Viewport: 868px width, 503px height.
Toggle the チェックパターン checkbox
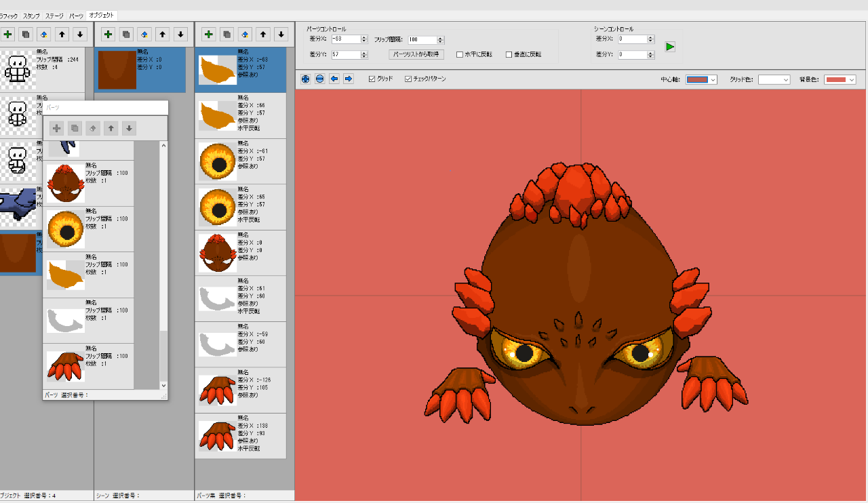408,79
